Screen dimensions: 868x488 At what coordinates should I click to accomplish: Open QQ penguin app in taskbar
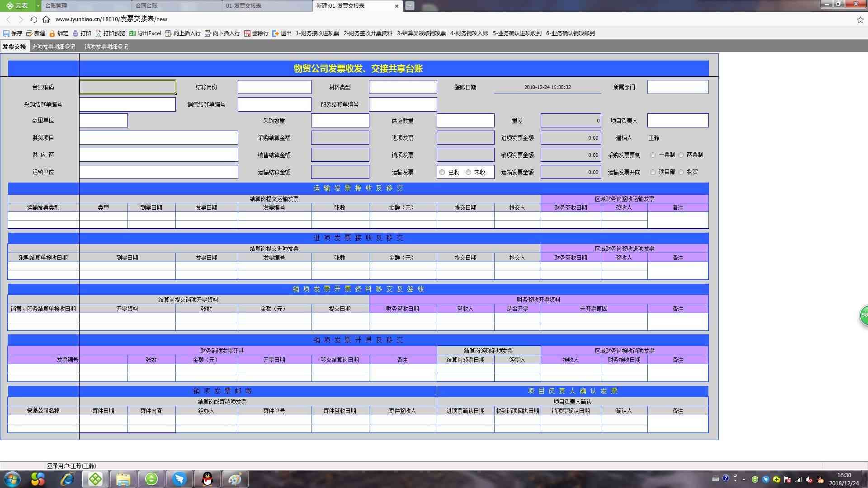(208, 479)
